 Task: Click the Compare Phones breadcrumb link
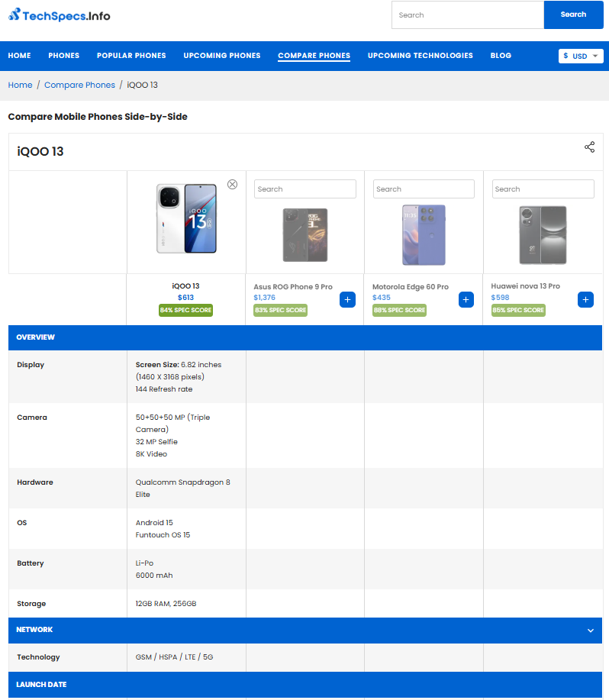(x=79, y=85)
